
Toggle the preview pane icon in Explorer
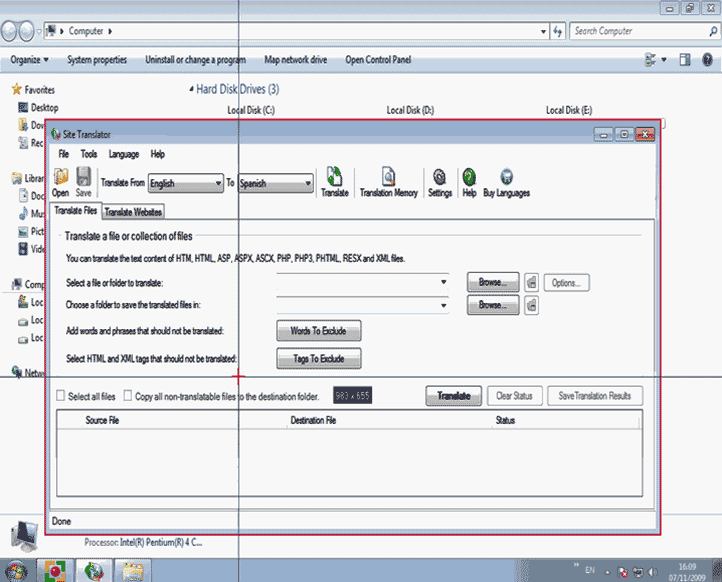click(x=685, y=59)
